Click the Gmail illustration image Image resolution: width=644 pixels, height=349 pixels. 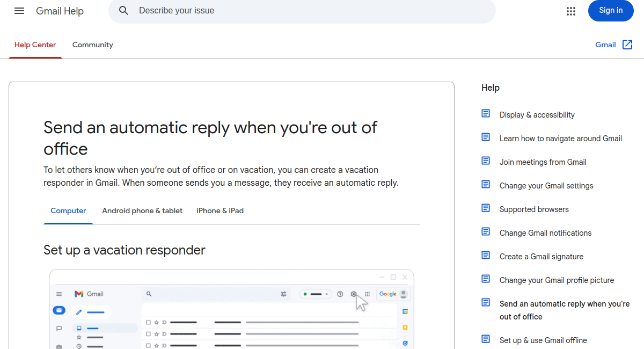(x=231, y=309)
